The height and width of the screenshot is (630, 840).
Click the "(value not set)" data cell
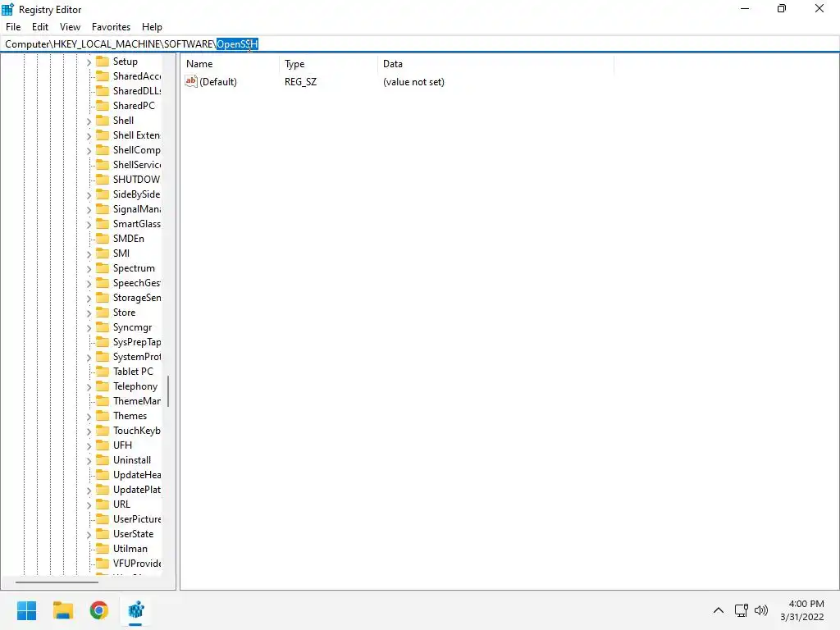tap(413, 82)
